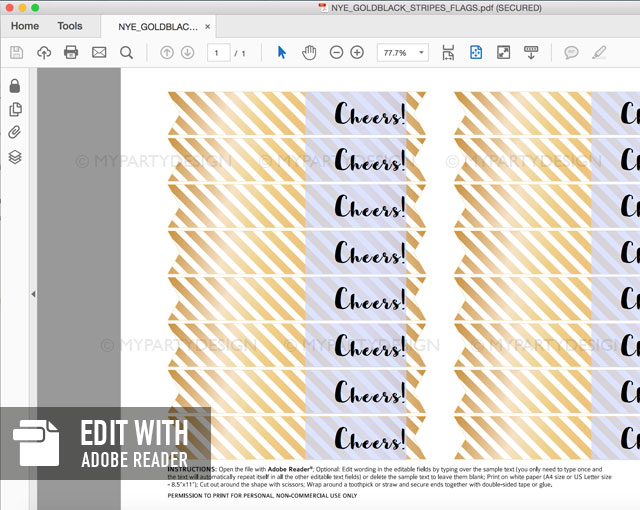Open the Comment speech bubble tool
The image size is (640, 510).
coord(571,52)
